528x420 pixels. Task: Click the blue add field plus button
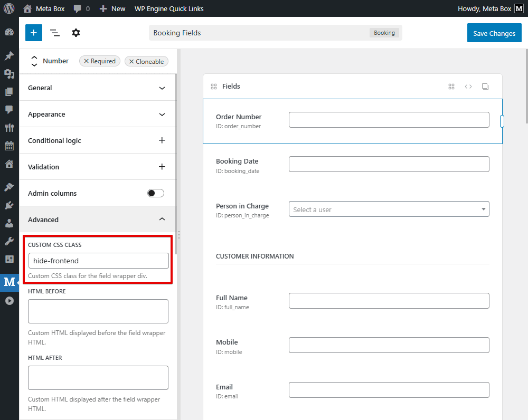pyautogui.click(x=33, y=33)
